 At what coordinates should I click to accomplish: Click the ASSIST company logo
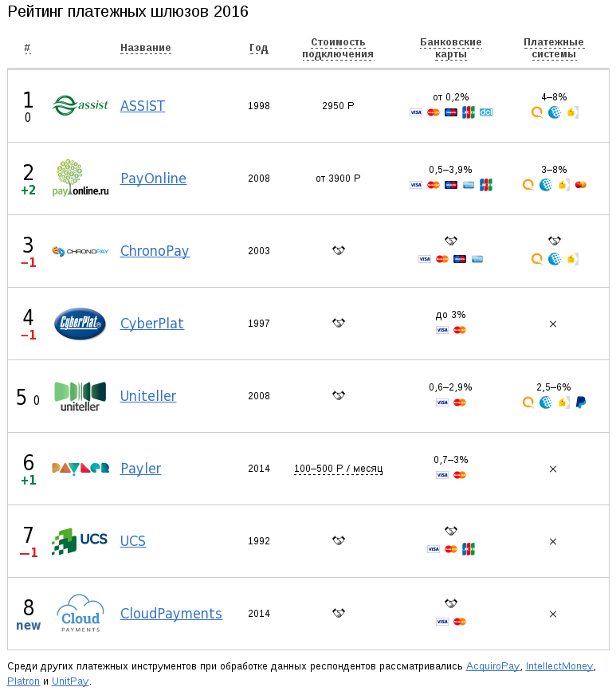tap(80, 105)
